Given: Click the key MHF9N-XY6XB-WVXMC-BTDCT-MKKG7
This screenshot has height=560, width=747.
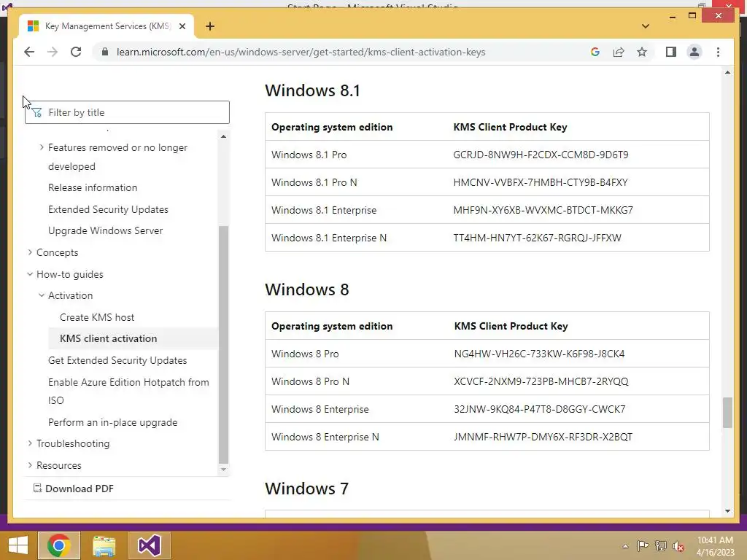Looking at the screenshot, I should (x=543, y=210).
